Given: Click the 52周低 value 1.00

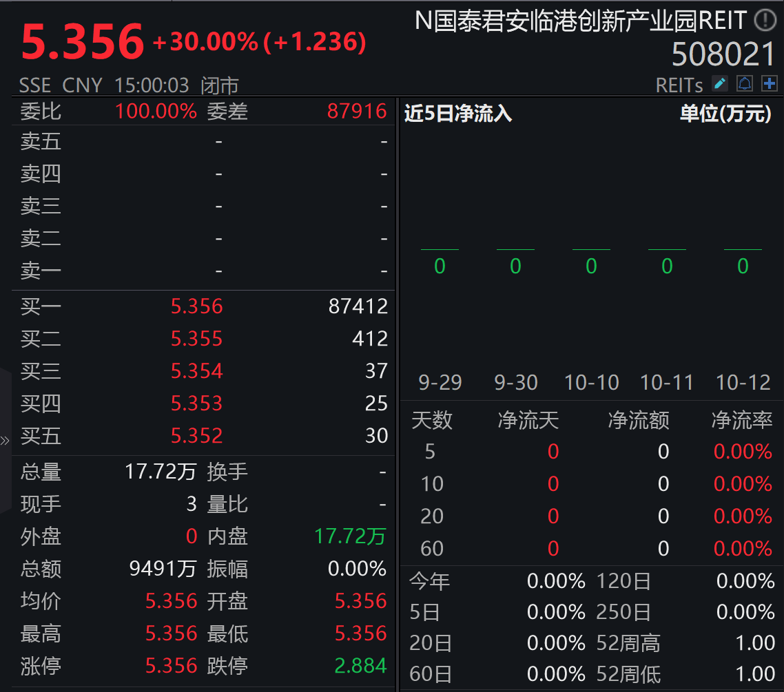Looking at the screenshot, I should 755,674.
